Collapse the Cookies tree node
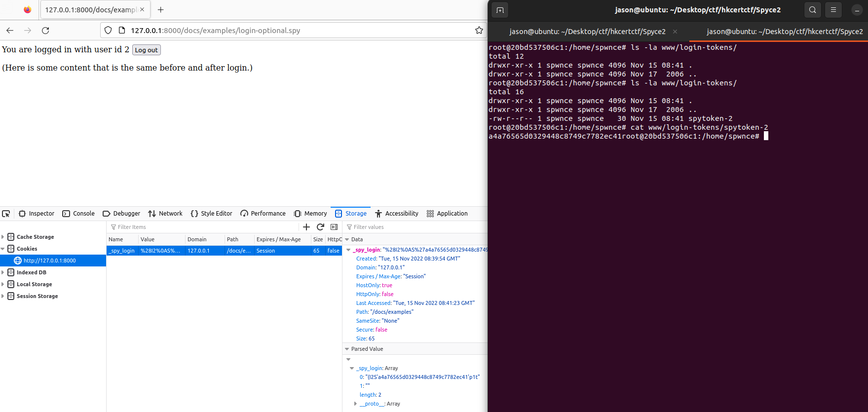 point(3,249)
